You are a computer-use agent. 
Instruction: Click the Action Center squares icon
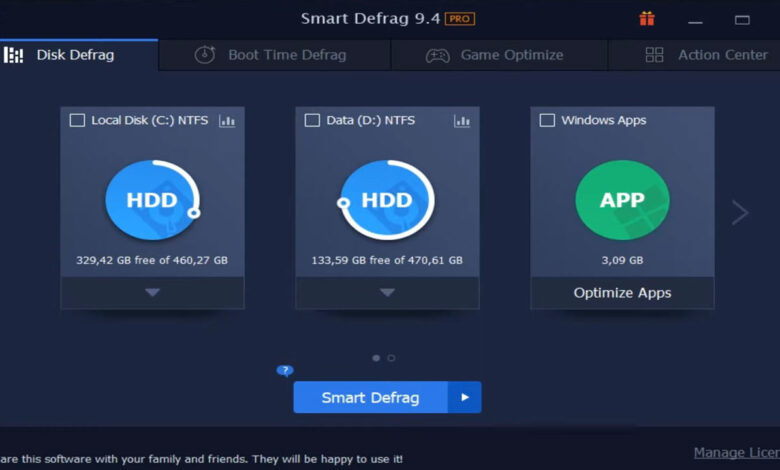tap(654, 55)
